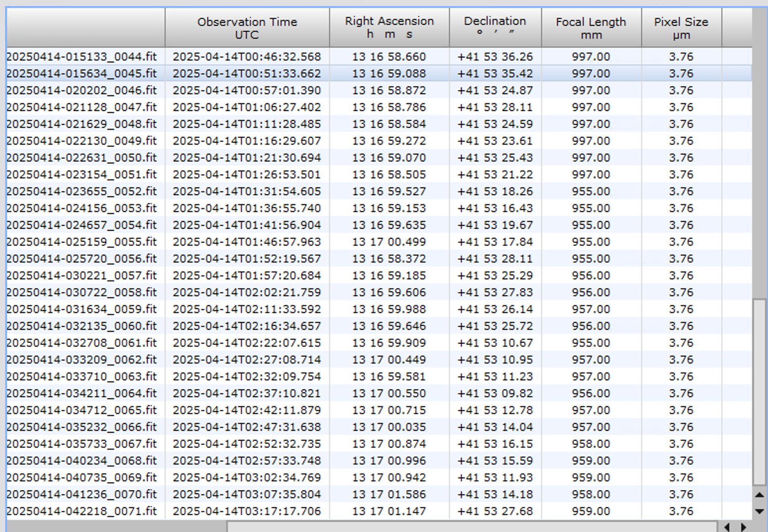Click declination +41 53 19.67

495,225
